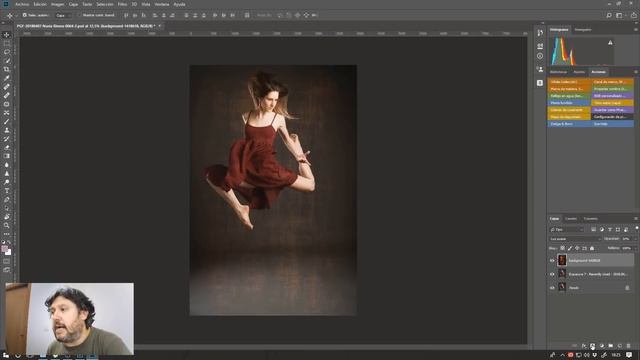Hide the bottom locked layer eye
The width and height of the screenshot is (640, 360).
(x=552, y=288)
